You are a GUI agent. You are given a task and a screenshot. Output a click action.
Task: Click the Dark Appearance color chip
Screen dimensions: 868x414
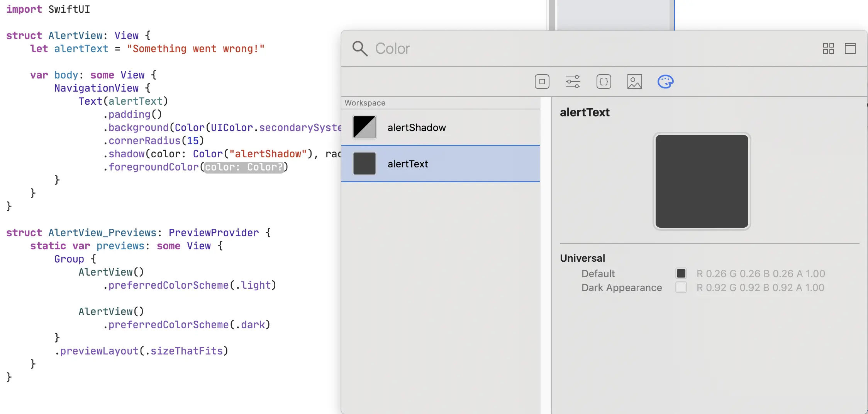click(x=681, y=288)
